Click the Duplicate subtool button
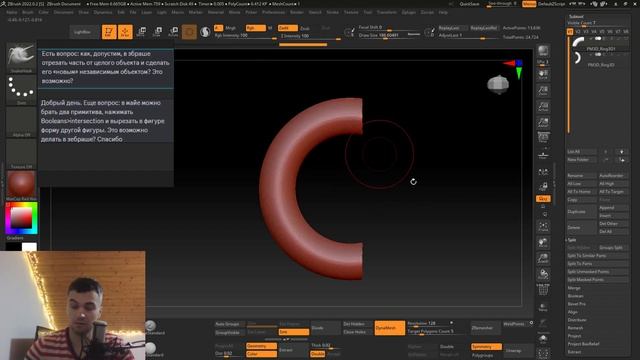640x360 pixels. click(x=581, y=212)
